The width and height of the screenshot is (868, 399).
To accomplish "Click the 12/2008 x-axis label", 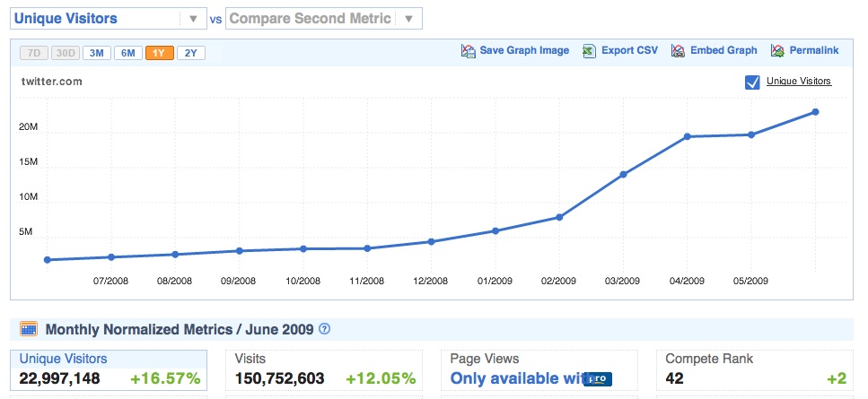I will click(430, 281).
